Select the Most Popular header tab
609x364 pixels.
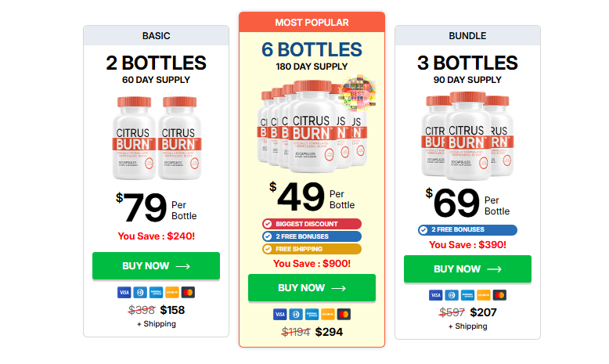(312, 22)
